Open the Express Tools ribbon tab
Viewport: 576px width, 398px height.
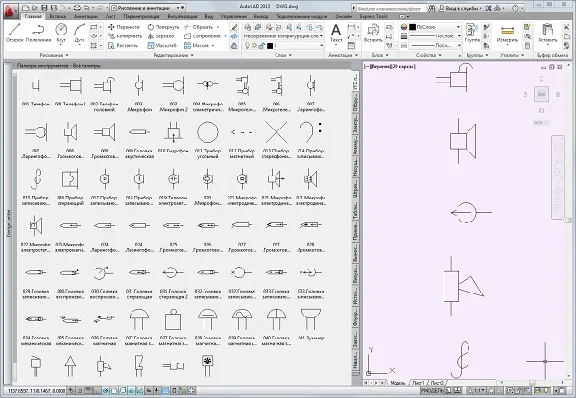pyautogui.click(x=374, y=16)
